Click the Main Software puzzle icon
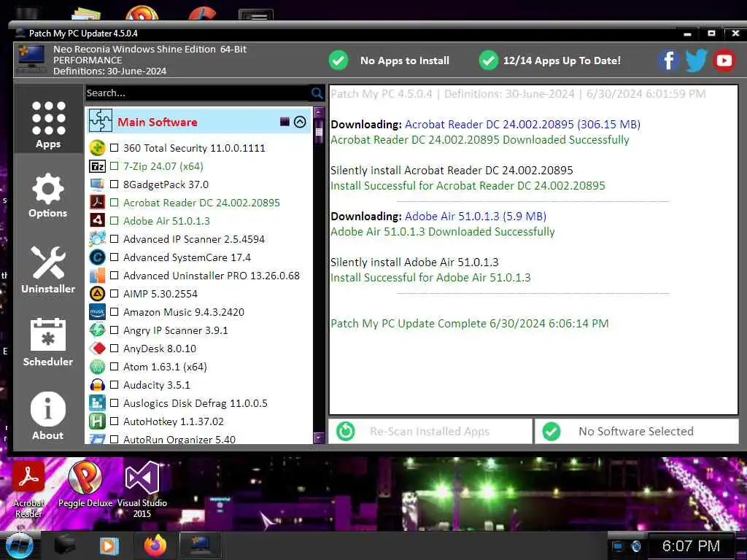 pos(101,121)
